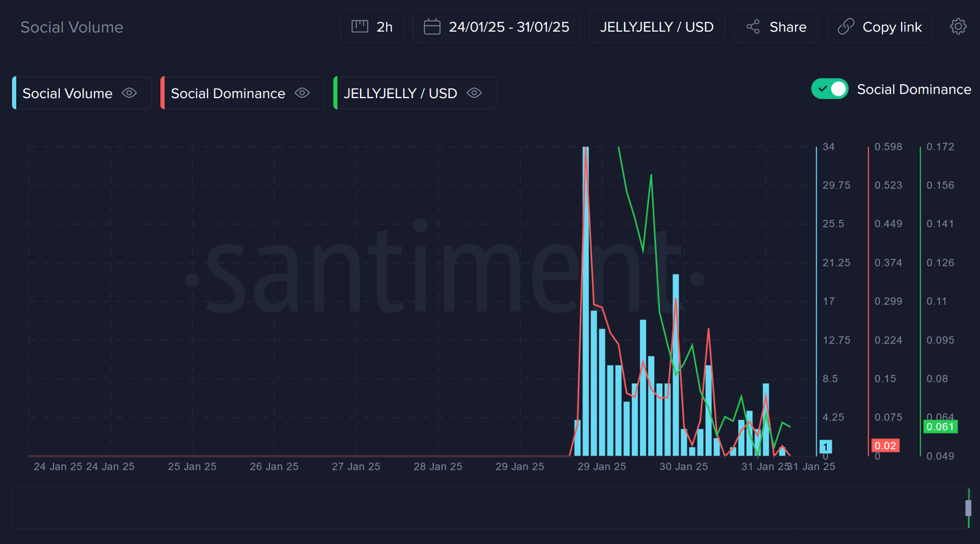Open the JELLYJELLY / USD asset selector
This screenshot has height=544, width=980.
[657, 27]
